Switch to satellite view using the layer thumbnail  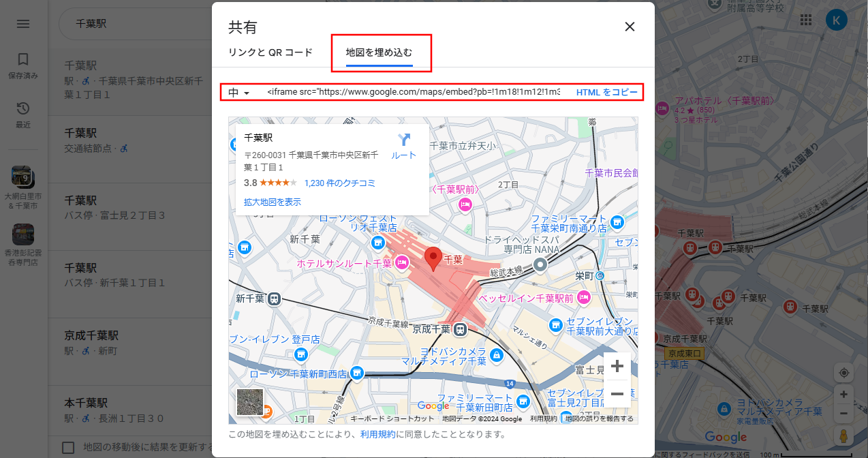click(249, 402)
